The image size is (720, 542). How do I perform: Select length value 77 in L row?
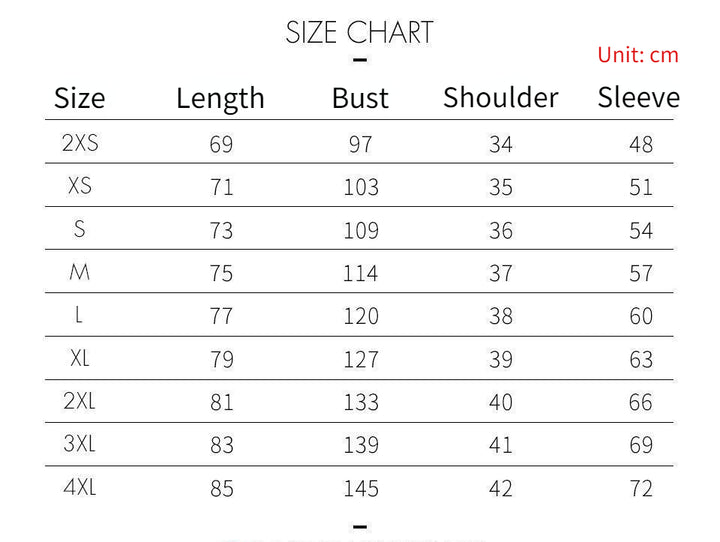pyautogui.click(x=221, y=317)
